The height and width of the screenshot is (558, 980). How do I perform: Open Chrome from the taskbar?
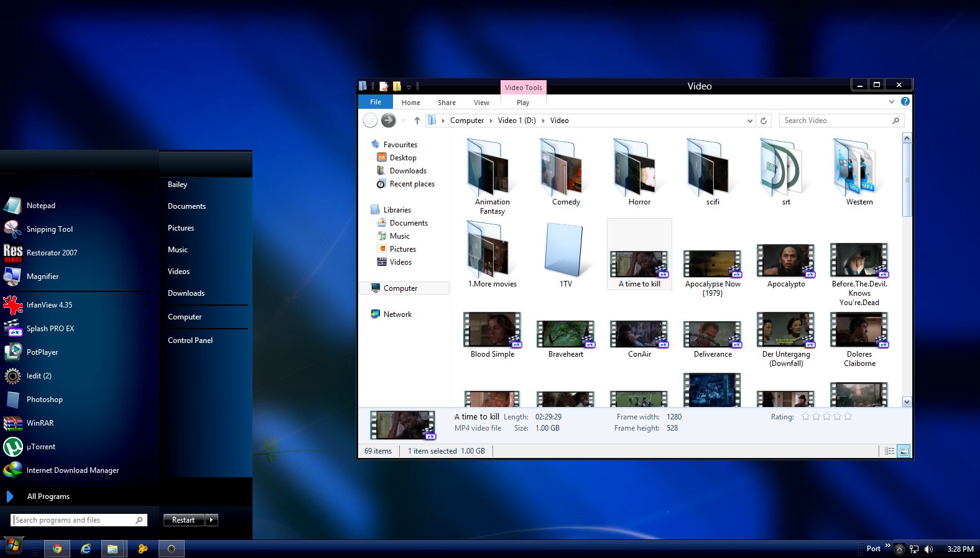click(x=57, y=549)
